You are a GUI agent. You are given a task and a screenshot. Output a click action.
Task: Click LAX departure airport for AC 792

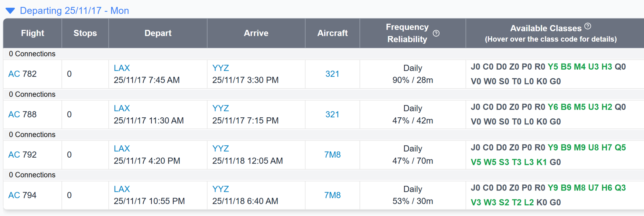pyautogui.click(x=122, y=149)
